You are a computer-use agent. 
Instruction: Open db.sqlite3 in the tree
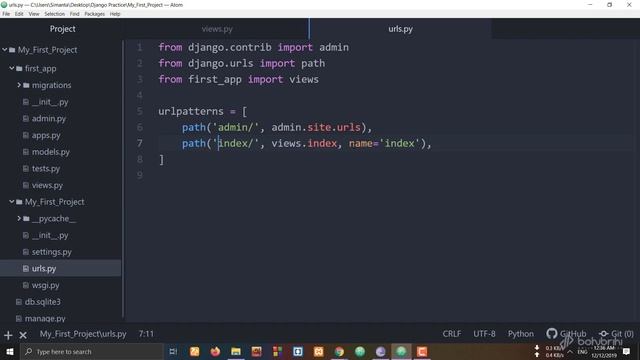[x=42, y=302]
